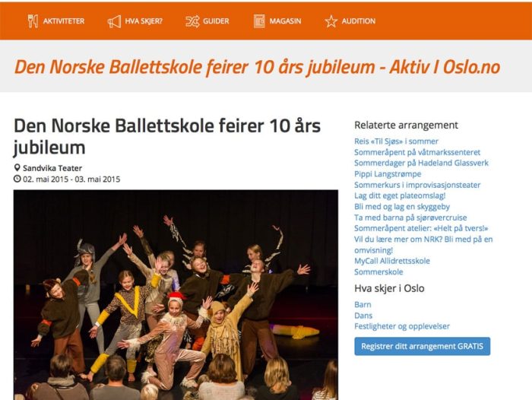Click the fork and knife Aktiviteter icon
Screen dimensions: 532x400
(x=33, y=21)
